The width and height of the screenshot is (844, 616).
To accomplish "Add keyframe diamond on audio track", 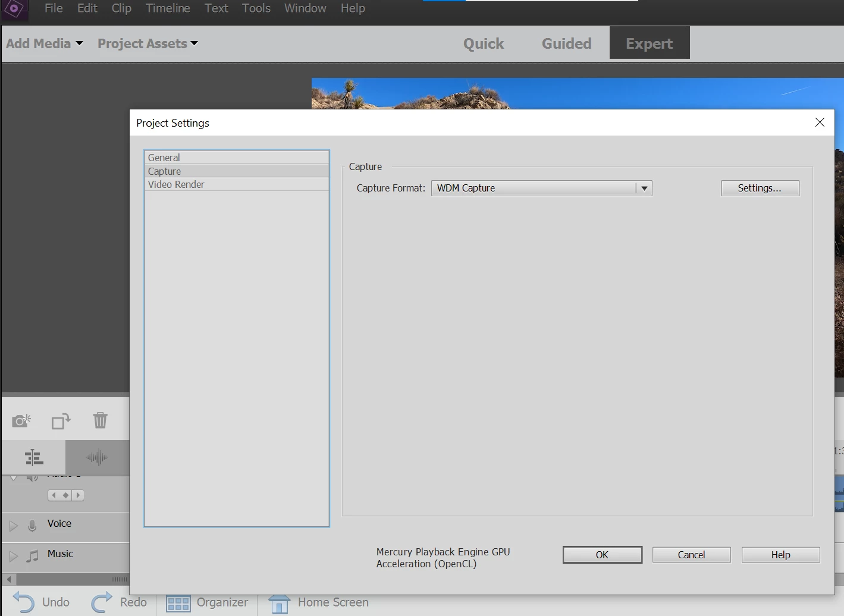I will pyautogui.click(x=66, y=495).
